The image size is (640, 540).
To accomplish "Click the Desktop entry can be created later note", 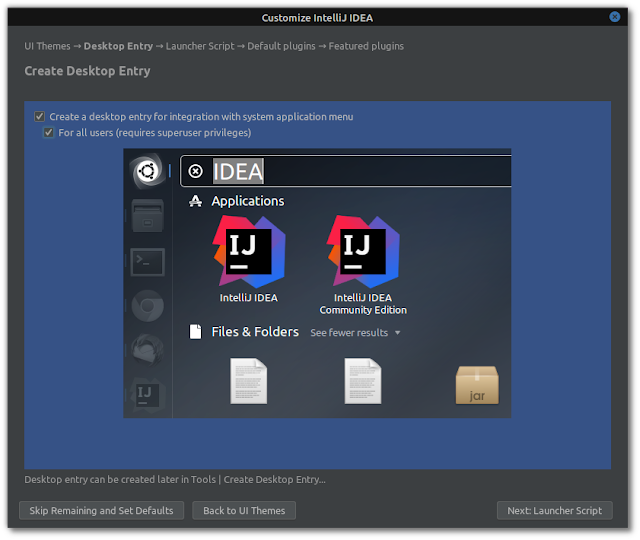I will pyautogui.click(x=175, y=479).
